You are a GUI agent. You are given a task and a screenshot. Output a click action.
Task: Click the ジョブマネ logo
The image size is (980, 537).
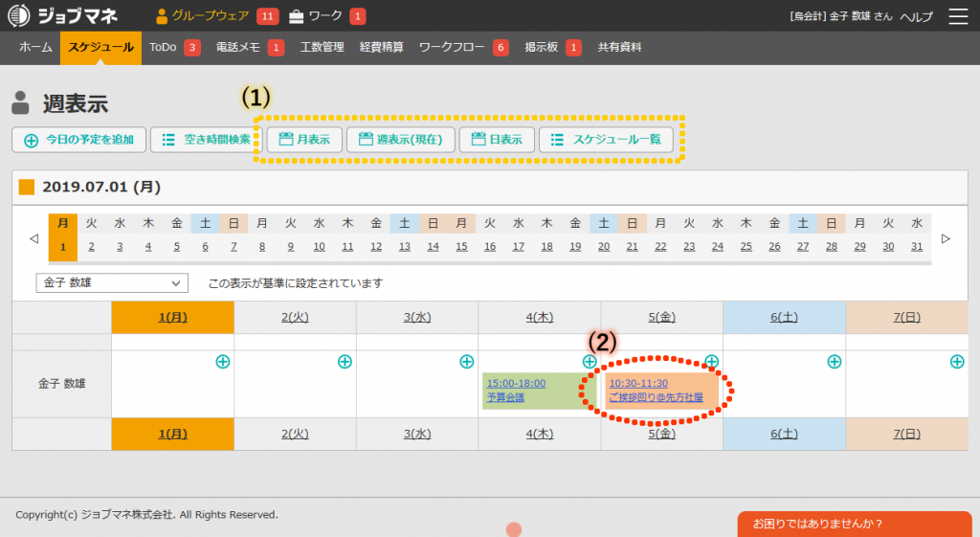65,16
